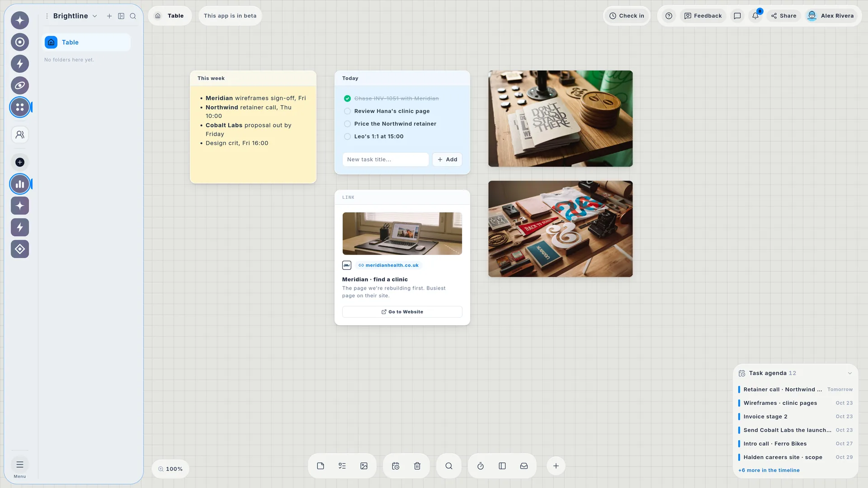Click the plus button in bottom toolbar
Viewport: 868px width, 488px height.
point(556,466)
